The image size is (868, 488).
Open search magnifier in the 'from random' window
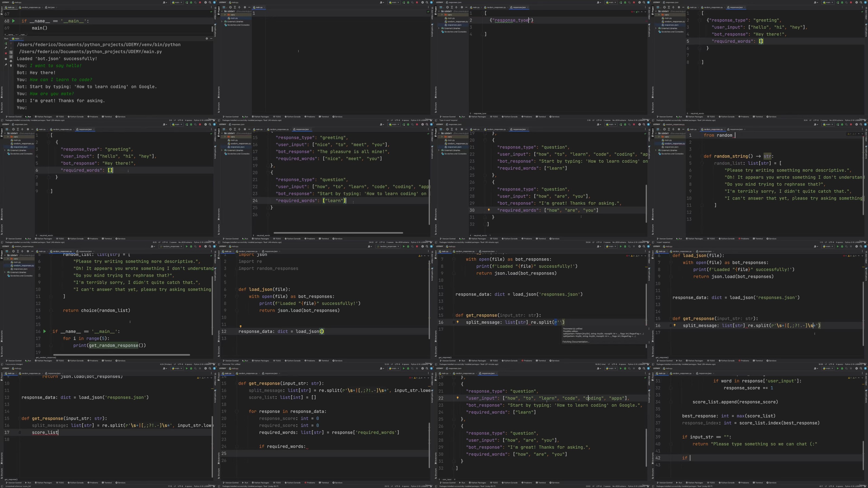pyautogui.click(x=861, y=124)
